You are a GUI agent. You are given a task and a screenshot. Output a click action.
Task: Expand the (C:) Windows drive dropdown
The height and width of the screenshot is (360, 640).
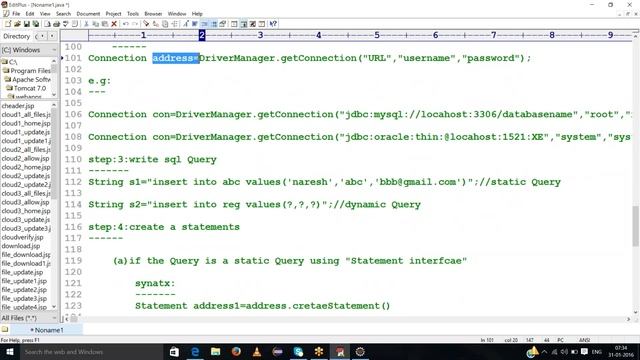click(53, 50)
